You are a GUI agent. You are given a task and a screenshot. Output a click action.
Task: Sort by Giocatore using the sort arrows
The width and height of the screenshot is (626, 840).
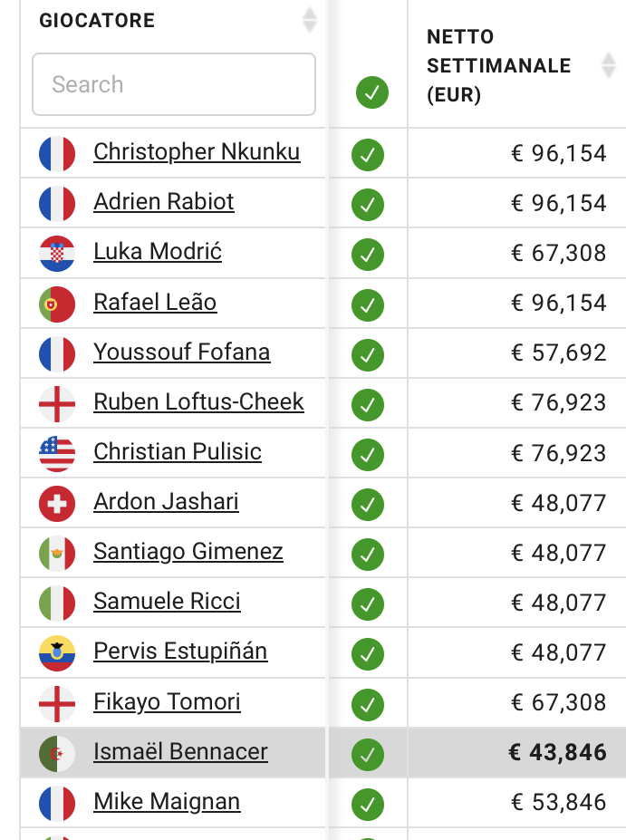pyautogui.click(x=310, y=20)
